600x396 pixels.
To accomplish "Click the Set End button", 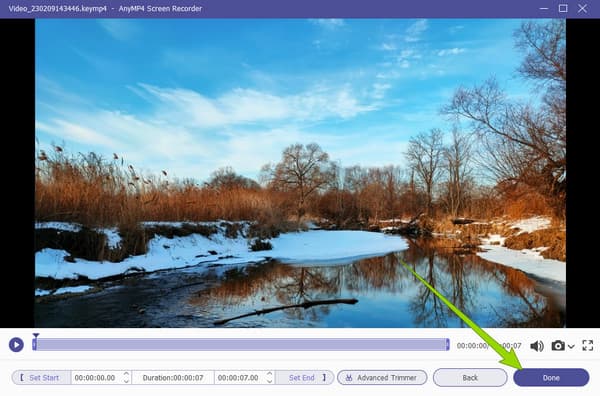I will click(305, 378).
